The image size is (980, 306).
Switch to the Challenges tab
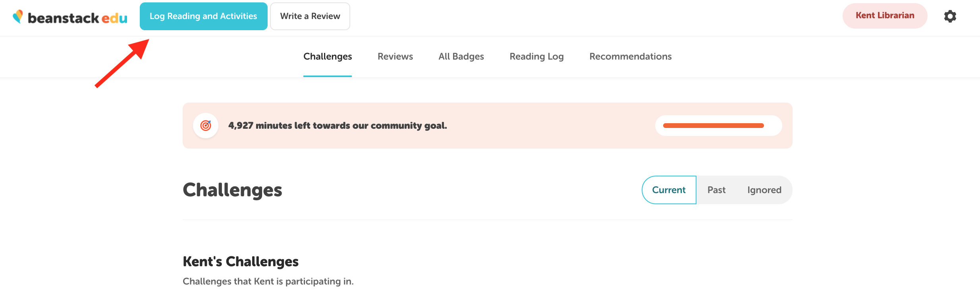[x=328, y=56]
